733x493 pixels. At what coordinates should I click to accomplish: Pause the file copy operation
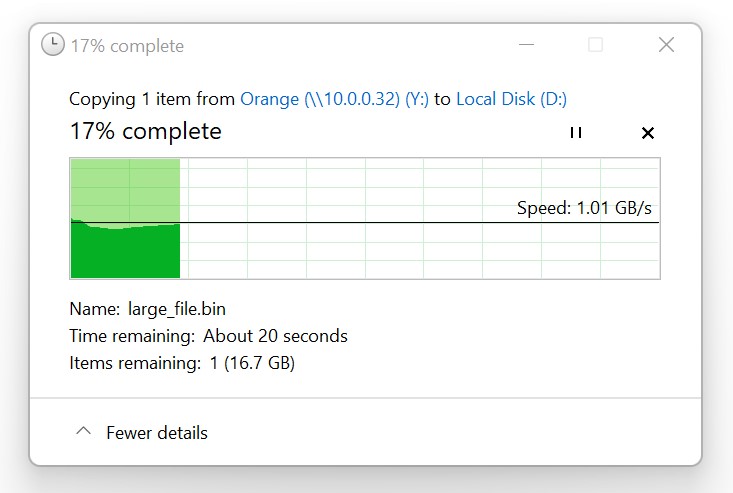pos(576,133)
